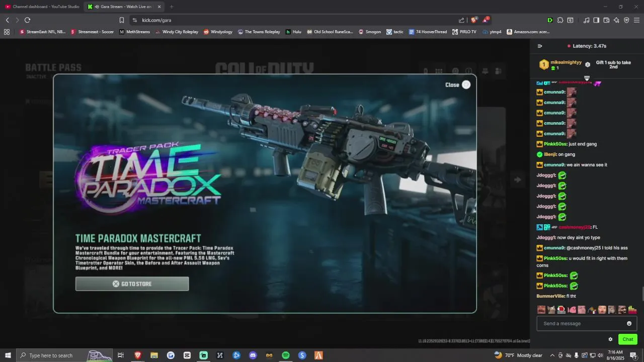Screen dimensions: 644x362
Task: Open chat settings gear
Action: tap(610, 339)
